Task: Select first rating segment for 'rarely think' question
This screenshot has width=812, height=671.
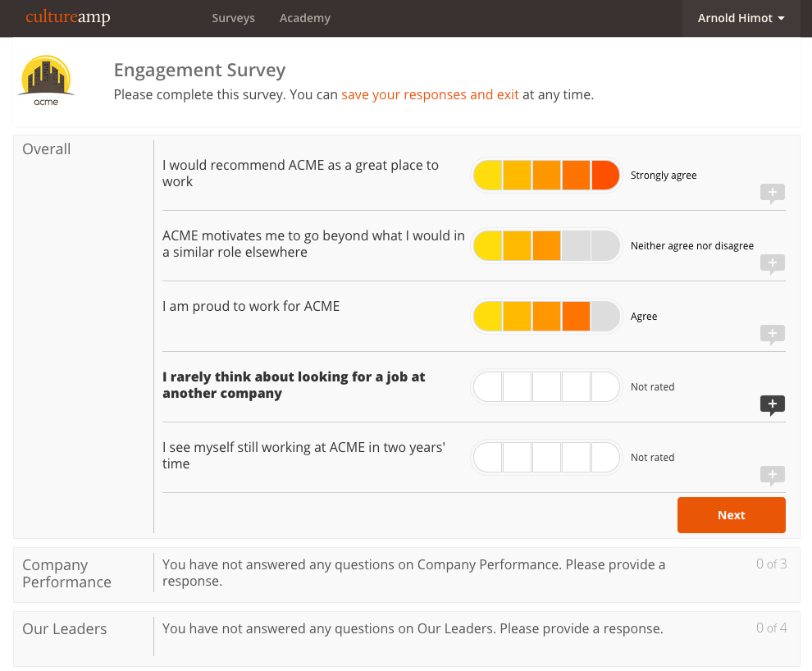Action: point(488,386)
